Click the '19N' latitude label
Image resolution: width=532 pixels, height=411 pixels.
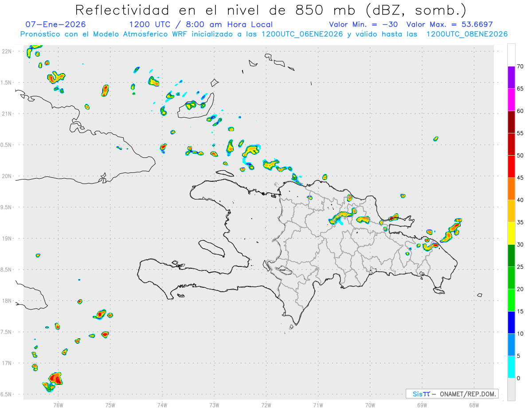[7, 239]
